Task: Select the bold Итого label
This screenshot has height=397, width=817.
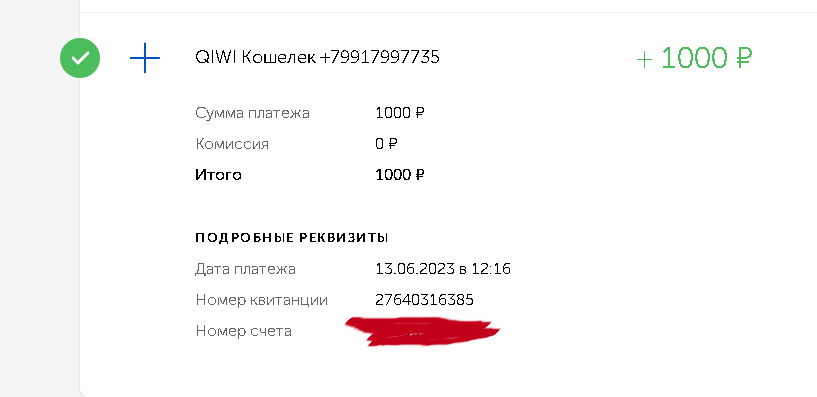Action: click(x=218, y=175)
